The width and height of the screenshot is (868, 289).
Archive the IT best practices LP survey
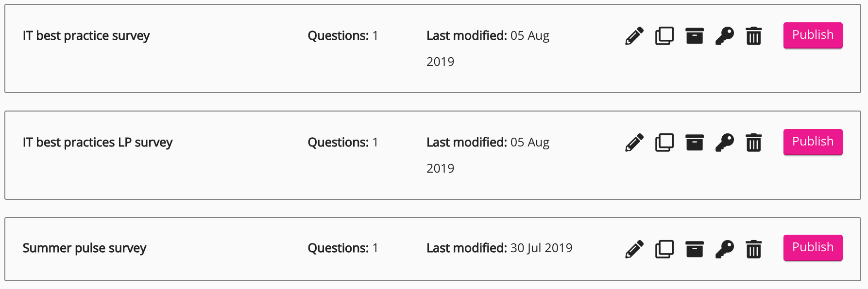coord(695,143)
